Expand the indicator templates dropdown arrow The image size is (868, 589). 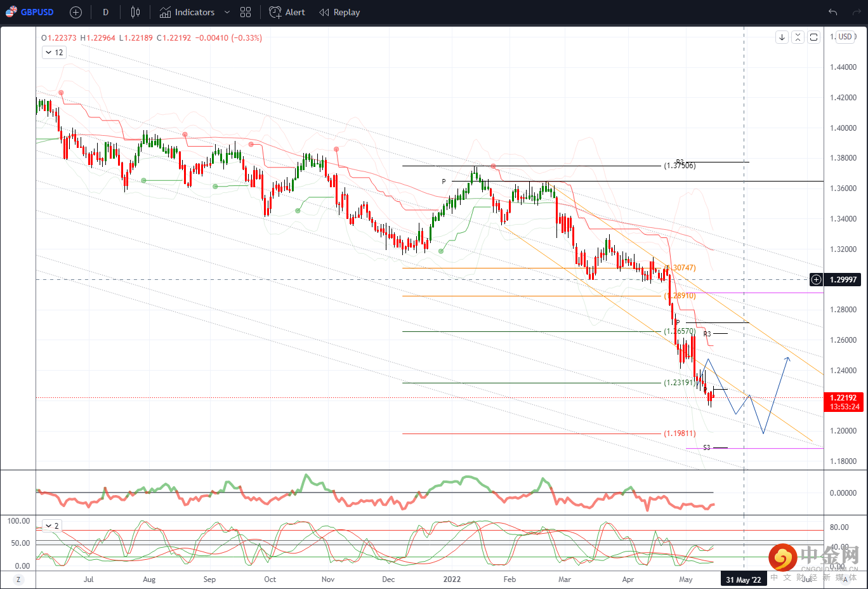[x=227, y=12]
